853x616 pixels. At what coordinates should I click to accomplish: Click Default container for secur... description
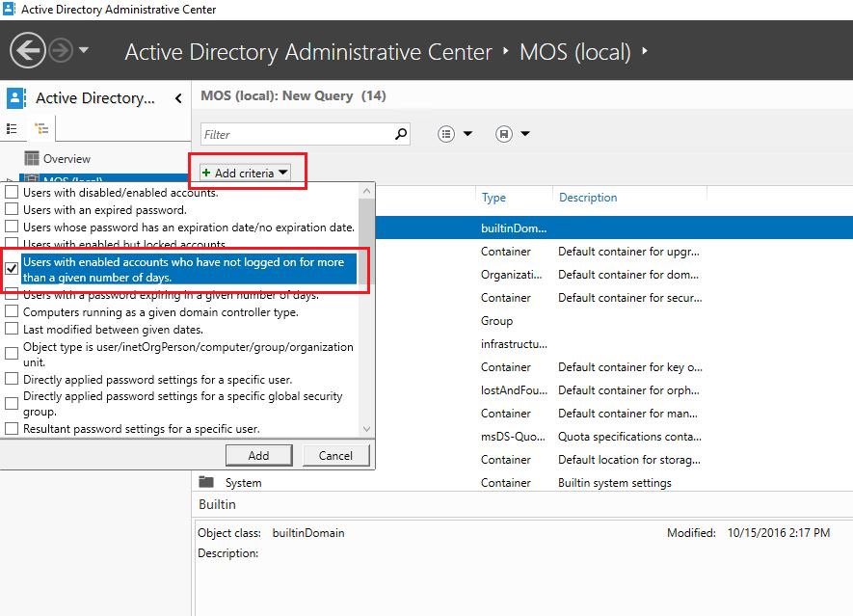(x=630, y=298)
